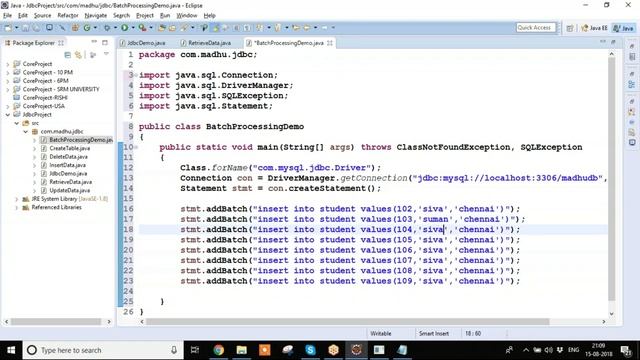Viewport: 640px width, 360px height.
Task: Collapse the src folder node
Action: pos(17,123)
